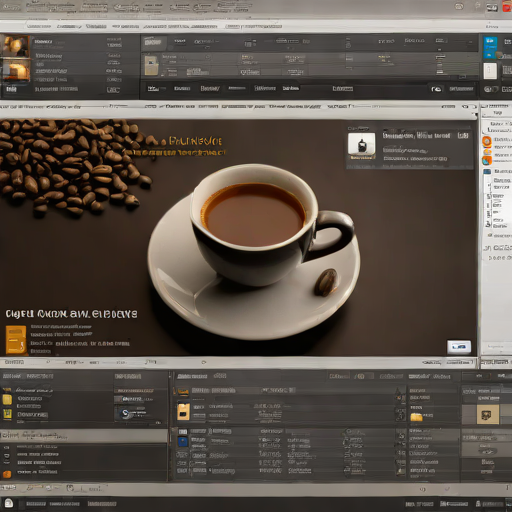512x512 pixels.
Task: Click the orange document icon in the preview
Action: [x=16, y=340]
